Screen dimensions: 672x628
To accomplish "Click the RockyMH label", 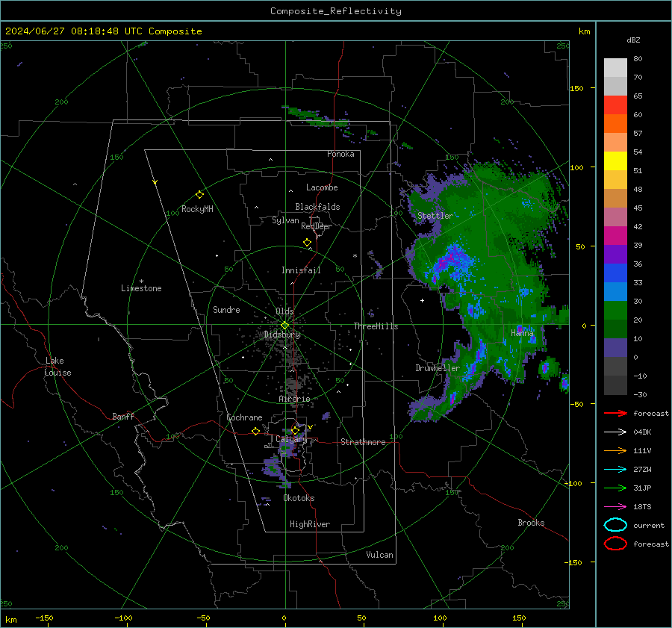I will pos(197,209).
